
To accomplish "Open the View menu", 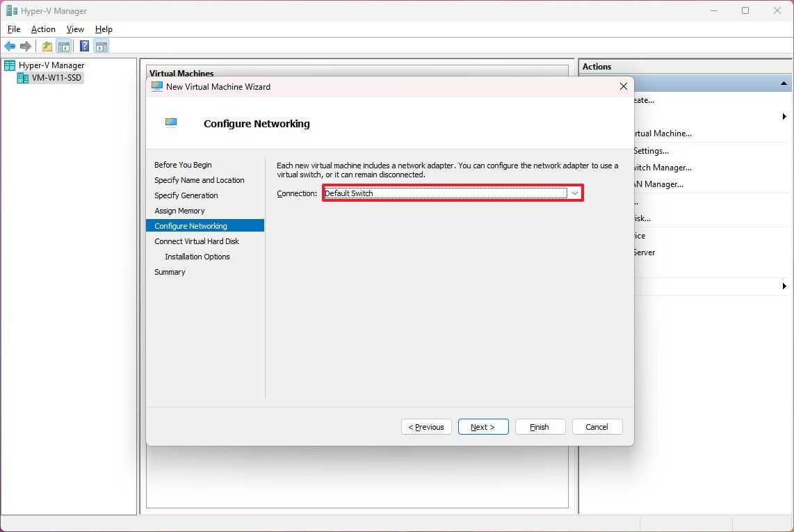I will [75, 29].
